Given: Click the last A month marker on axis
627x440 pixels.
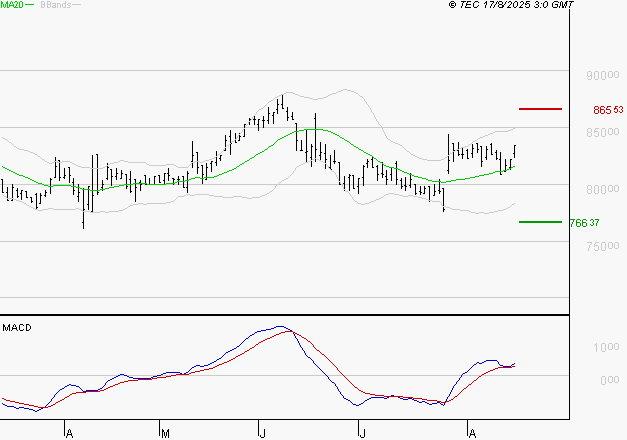Looking at the screenshot, I should [x=470, y=433].
